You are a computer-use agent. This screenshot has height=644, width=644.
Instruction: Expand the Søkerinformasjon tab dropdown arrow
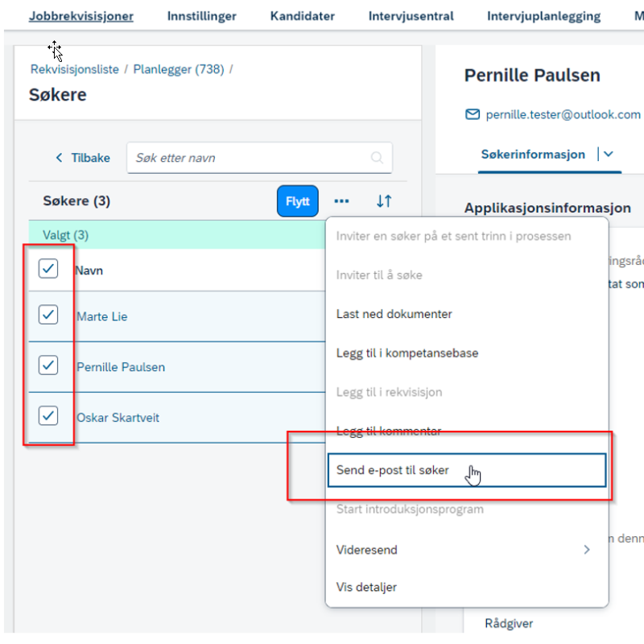point(609,155)
